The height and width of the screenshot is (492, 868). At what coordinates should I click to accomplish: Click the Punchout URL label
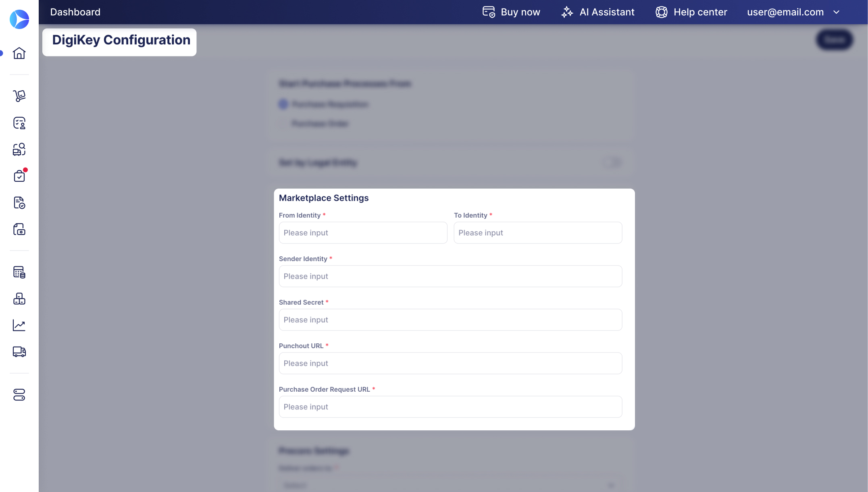(x=301, y=346)
